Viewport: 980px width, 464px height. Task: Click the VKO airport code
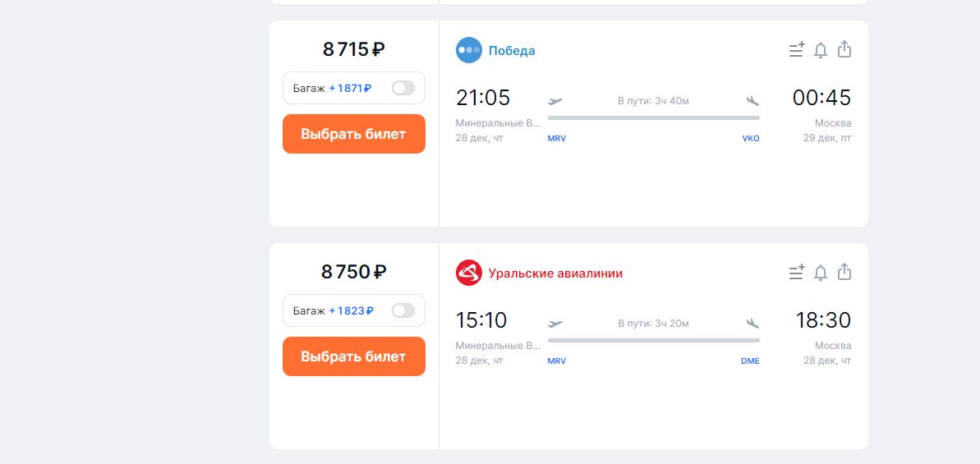[751, 139]
